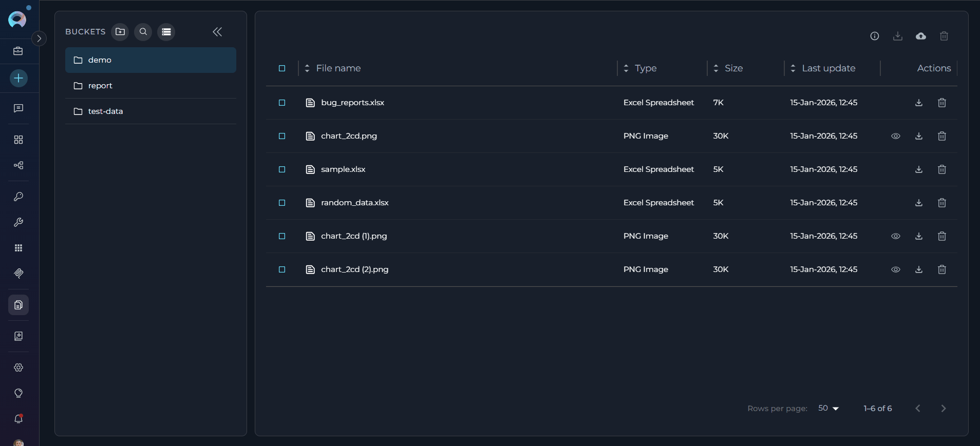The image size is (980, 446).
Task: Click the blue plus button in sidebar
Action: coord(18,79)
